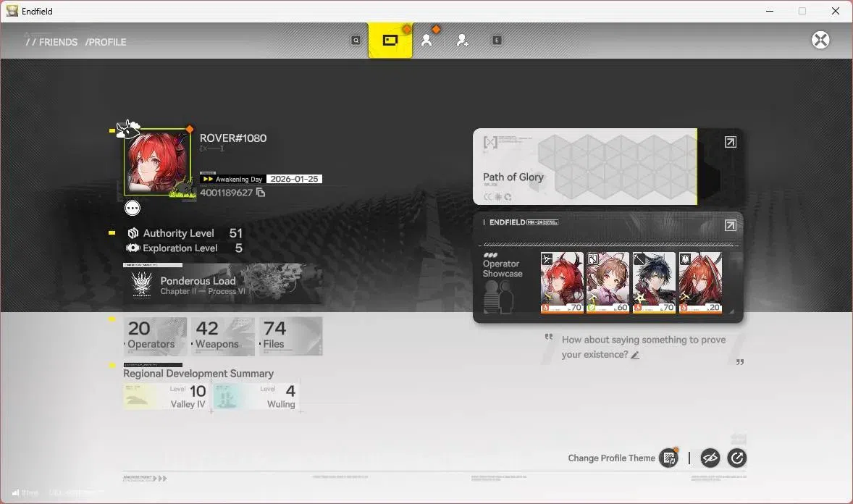
Task: Select the Wuling region card
Action: [x=256, y=396]
